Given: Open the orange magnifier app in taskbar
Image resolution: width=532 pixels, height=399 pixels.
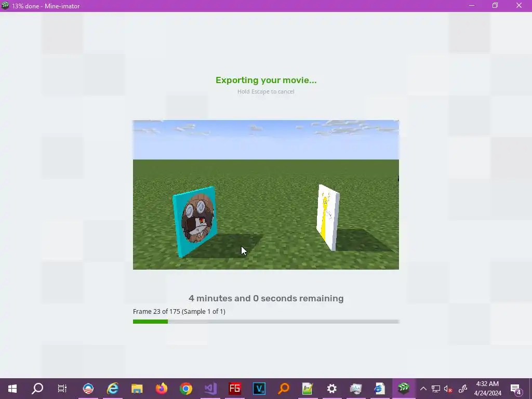Looking at the screenshot, I should (284, 389).
